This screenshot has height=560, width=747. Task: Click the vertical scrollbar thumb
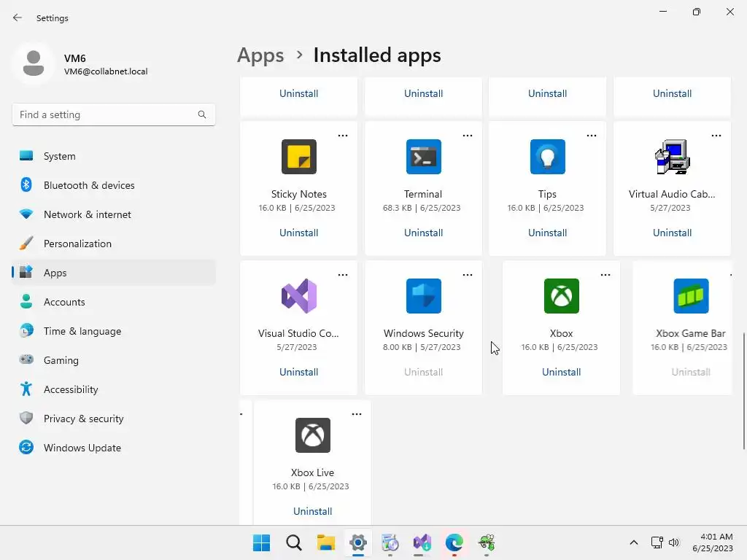click(x=743, y=391)
